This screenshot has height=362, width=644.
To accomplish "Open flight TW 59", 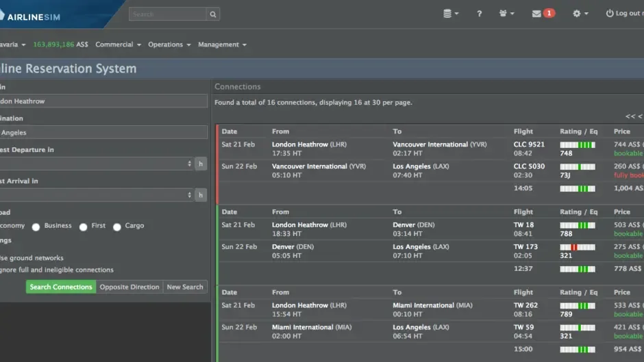I will 523,327.
